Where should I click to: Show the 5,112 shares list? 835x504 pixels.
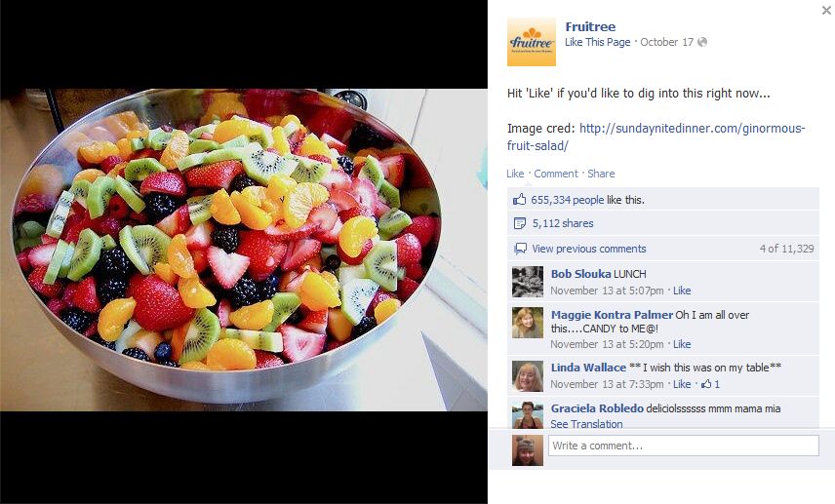(x=562, y=223)
